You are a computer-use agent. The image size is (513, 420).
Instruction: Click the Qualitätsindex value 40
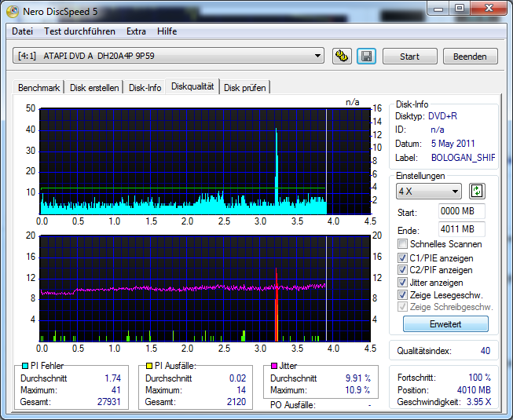pyautogui.click(x=486, y=351)
